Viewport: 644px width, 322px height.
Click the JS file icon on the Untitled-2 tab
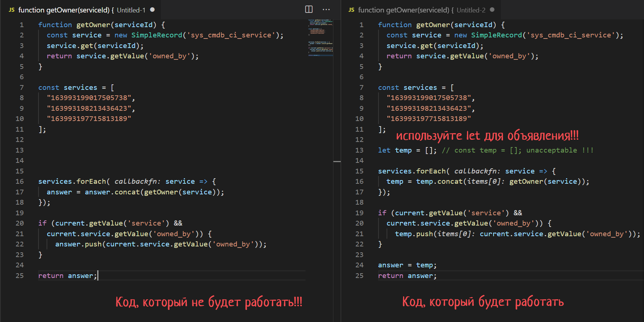pos(351,10)
